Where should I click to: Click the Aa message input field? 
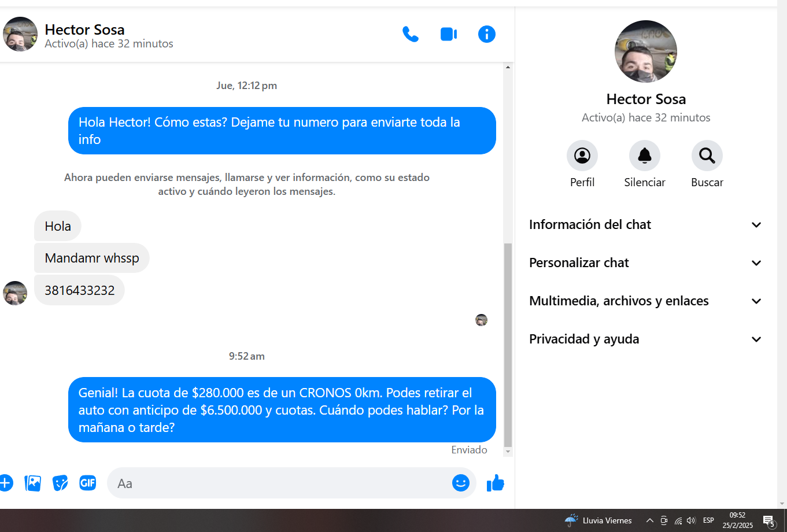pos(278,483)
